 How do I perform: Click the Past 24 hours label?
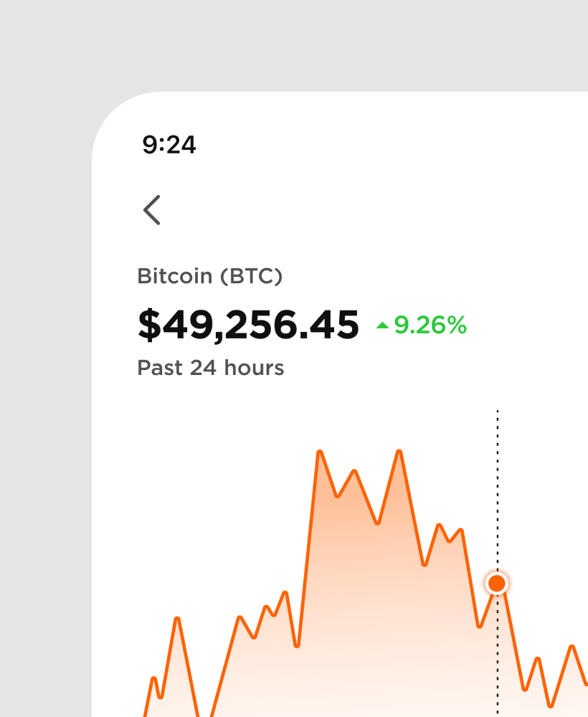pyautogui.click(x=210, y=368)
